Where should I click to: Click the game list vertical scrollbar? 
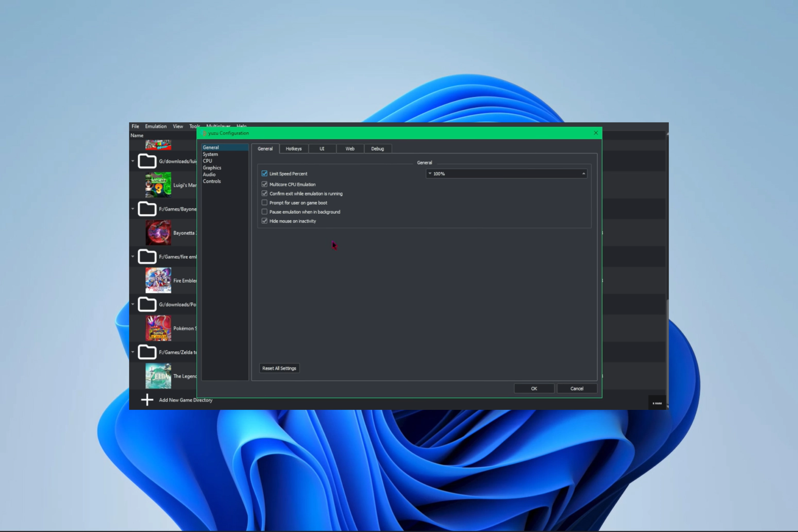[667, 270]
